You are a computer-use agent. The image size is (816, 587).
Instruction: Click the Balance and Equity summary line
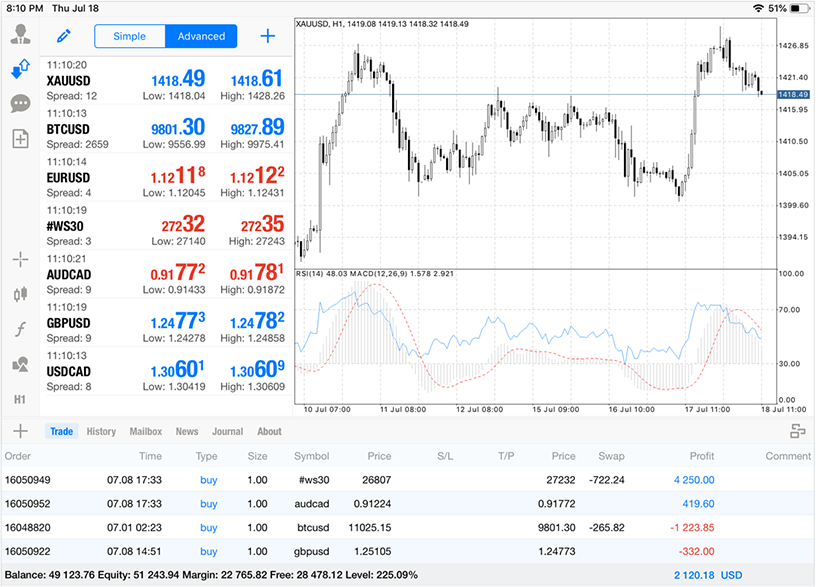[x=211, y=575]
